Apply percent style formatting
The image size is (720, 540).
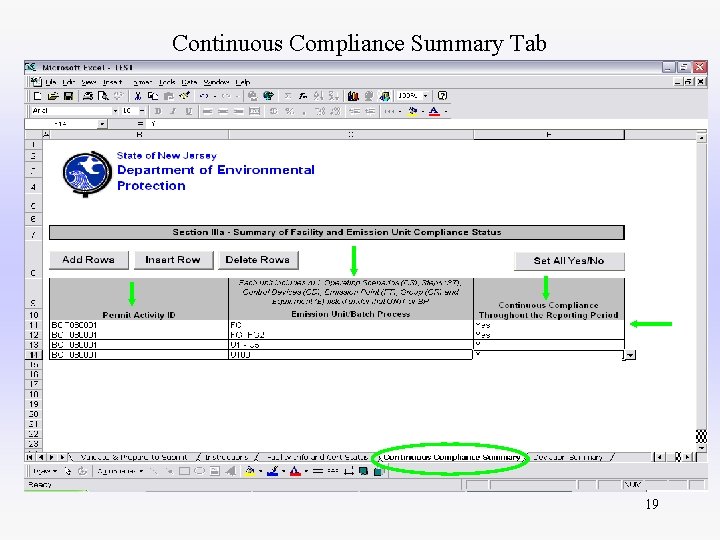coord(289,111)
